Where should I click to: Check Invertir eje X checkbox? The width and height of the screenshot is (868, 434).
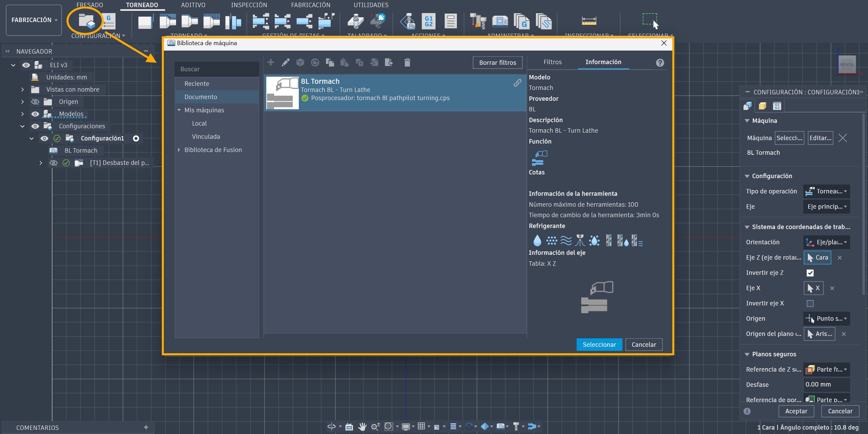(810, 303)
